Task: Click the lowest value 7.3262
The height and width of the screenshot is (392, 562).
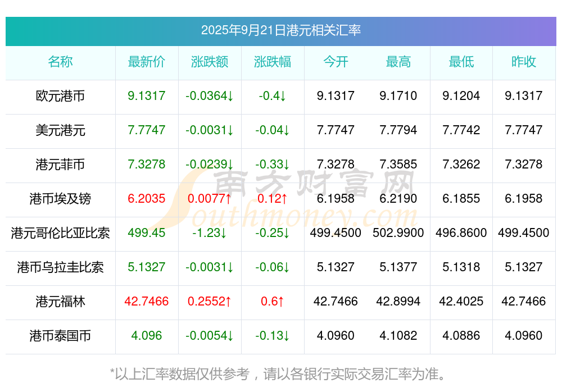Action: click(x=461, y=164)
